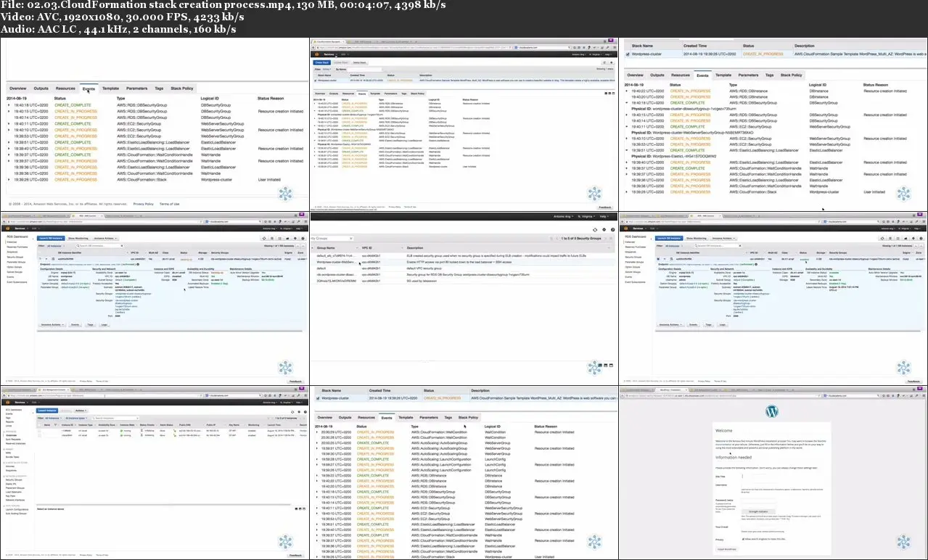Open Tags tab in third frame
Screen dimensions: 928x560
click(770, 75)
